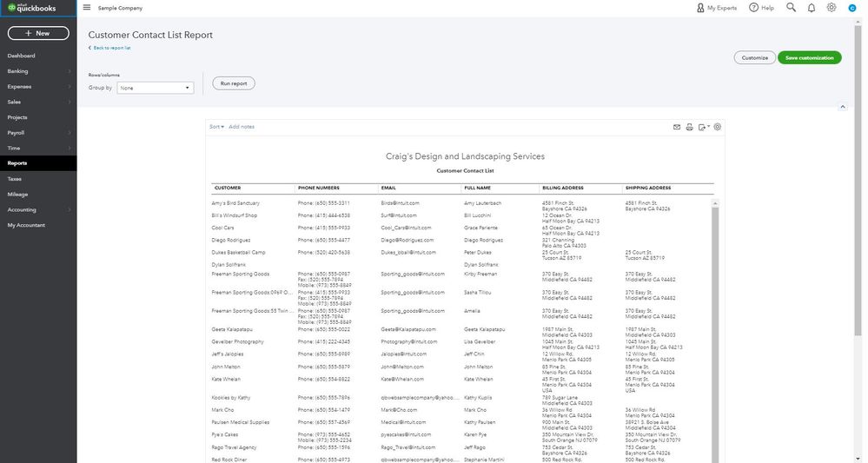Select Jeff's Jalopies customer

click(x=228, y=354)
